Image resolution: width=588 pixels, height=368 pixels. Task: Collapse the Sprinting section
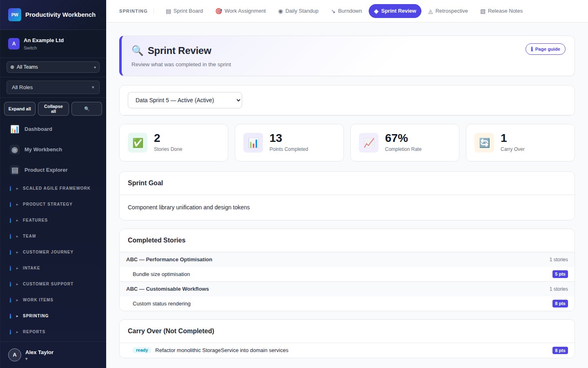tap(53, 316)
